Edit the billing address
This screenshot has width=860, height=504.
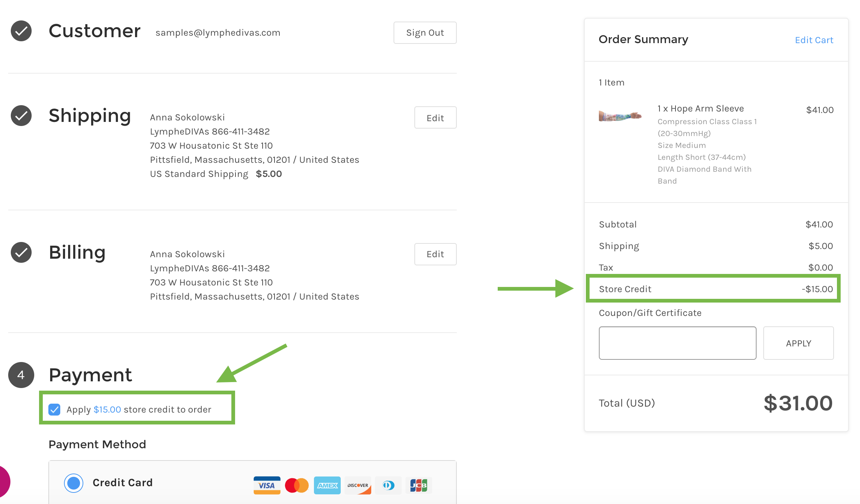435,254
